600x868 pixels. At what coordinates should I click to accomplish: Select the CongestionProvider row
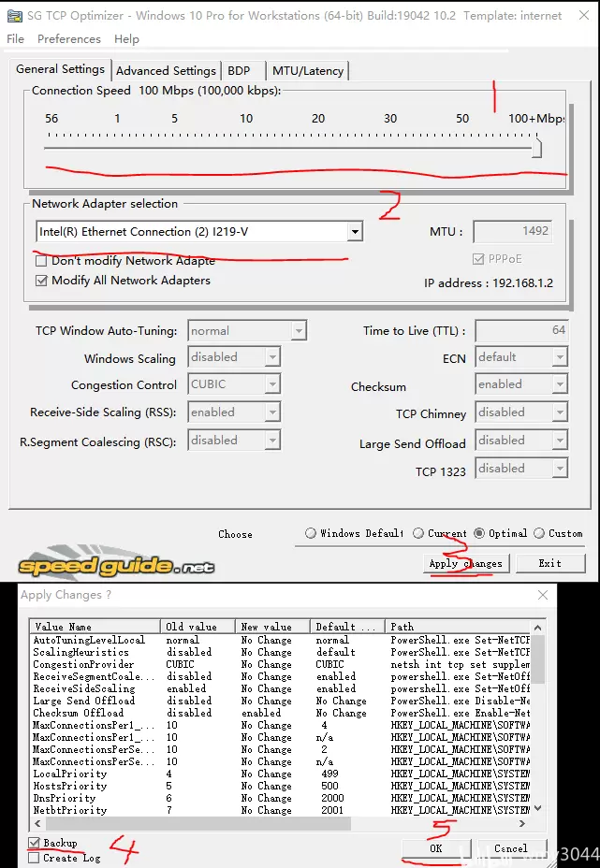(280, 664)
